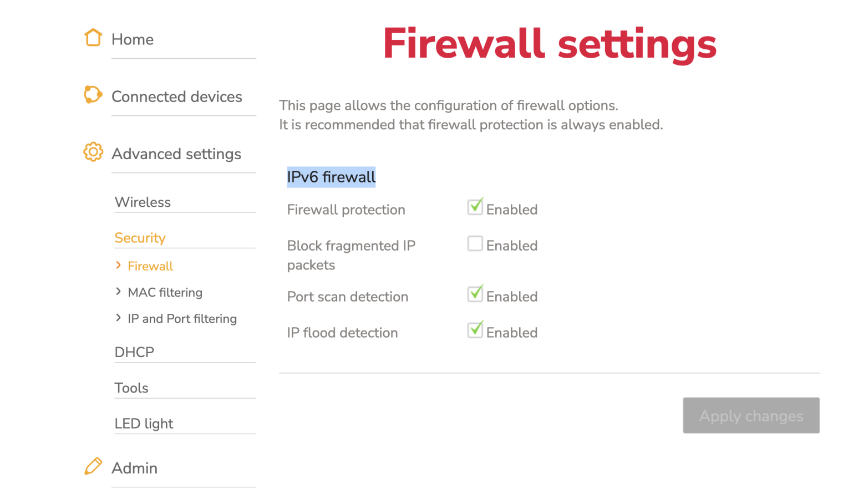Click the Home house icon
This screenshot has height=504, width=843.
(93, 38)
